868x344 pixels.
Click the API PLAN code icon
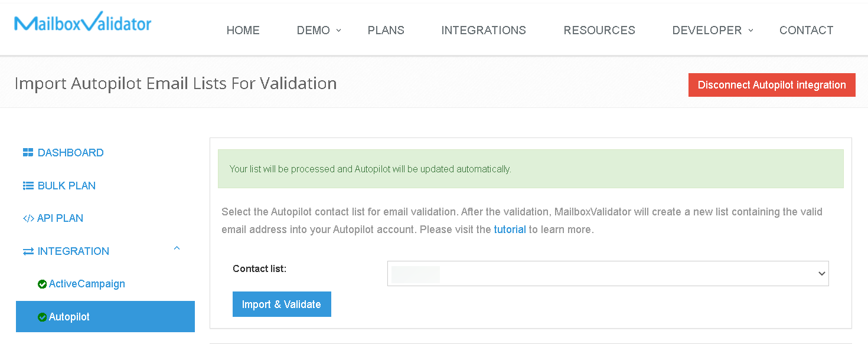click(x=28, y=218)
